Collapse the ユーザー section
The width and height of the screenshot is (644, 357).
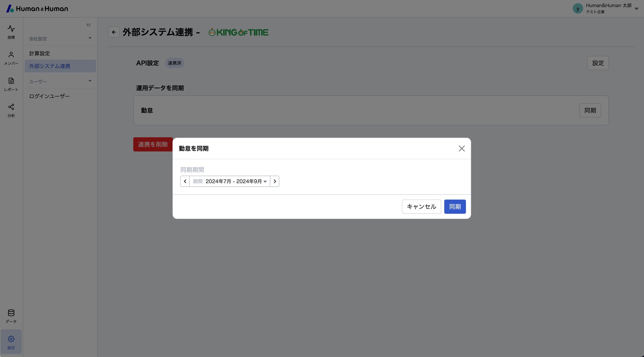[90, 81]
